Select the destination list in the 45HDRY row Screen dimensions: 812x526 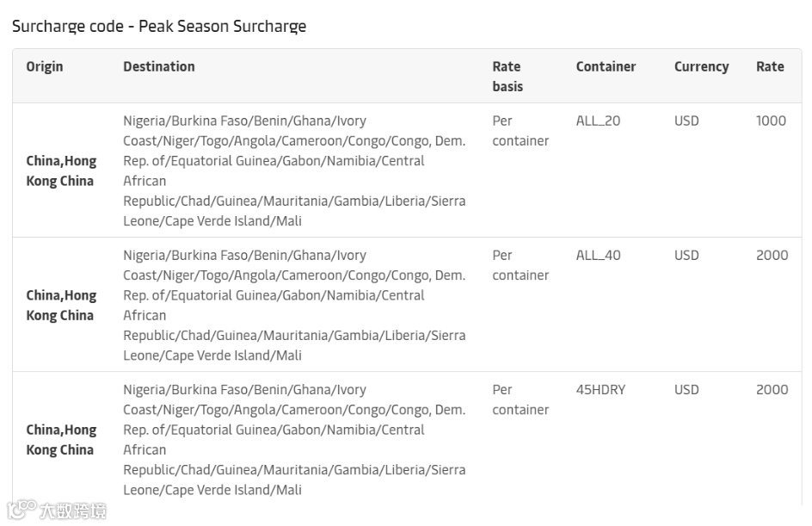(294, 439)
